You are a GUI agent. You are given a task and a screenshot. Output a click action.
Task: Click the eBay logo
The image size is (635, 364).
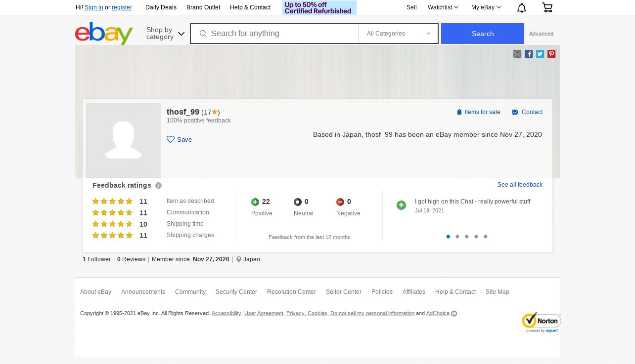tap(104, 33)
